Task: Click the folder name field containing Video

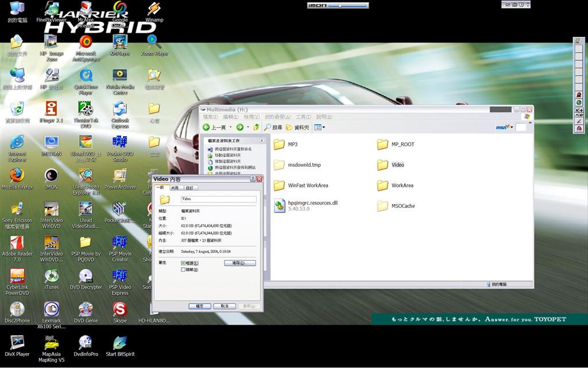Action: (x=219, y=199)
